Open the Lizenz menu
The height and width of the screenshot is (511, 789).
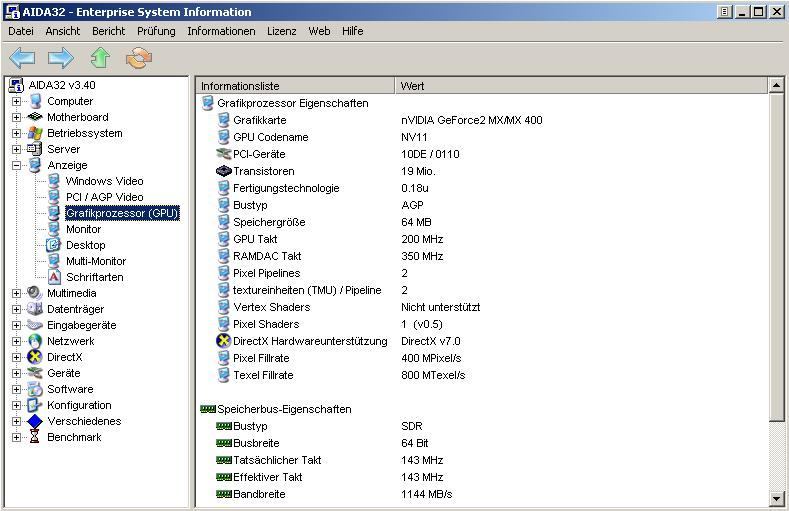tap(281, 31)
